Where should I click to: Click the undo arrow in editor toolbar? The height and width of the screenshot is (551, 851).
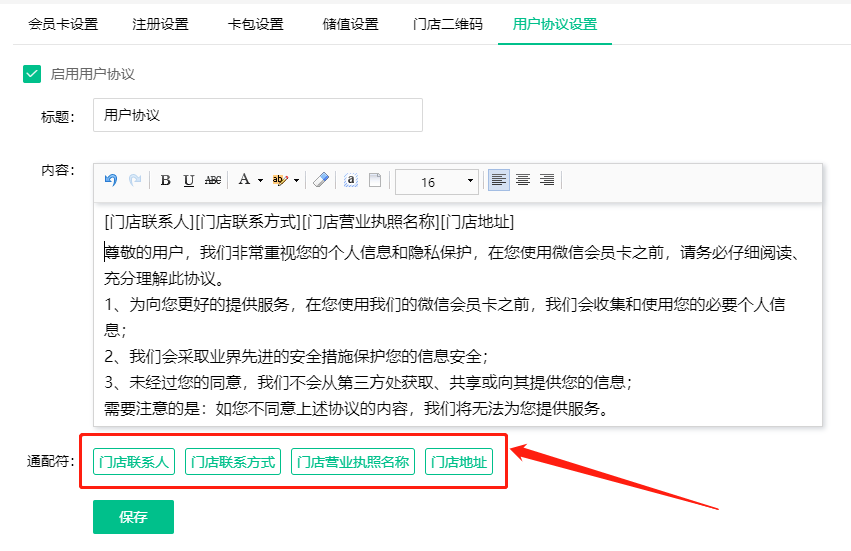tap(111, 181)
